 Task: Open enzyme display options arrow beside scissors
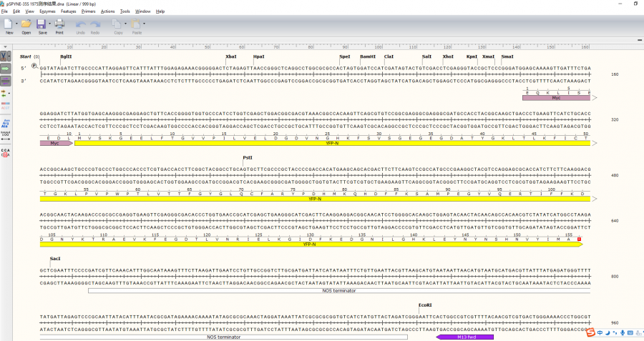9,56
